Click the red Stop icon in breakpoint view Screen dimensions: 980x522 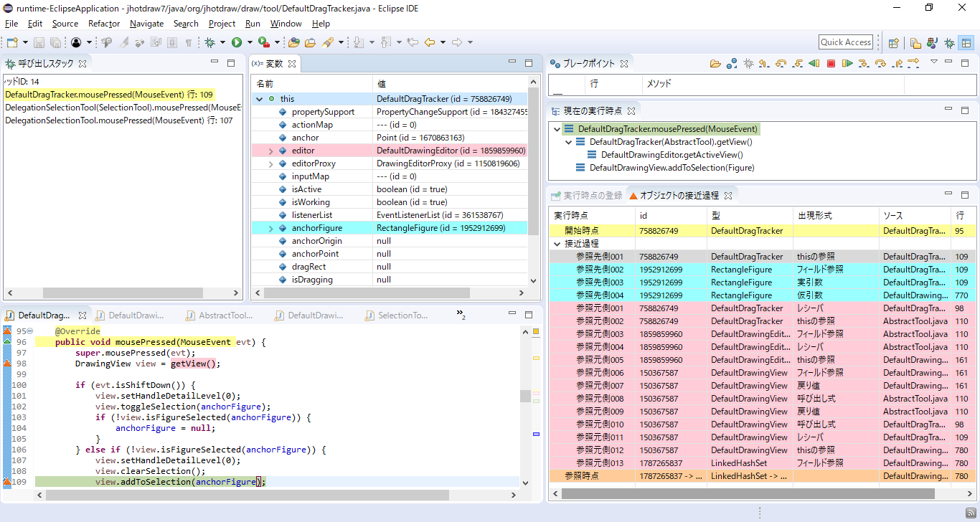831,63
